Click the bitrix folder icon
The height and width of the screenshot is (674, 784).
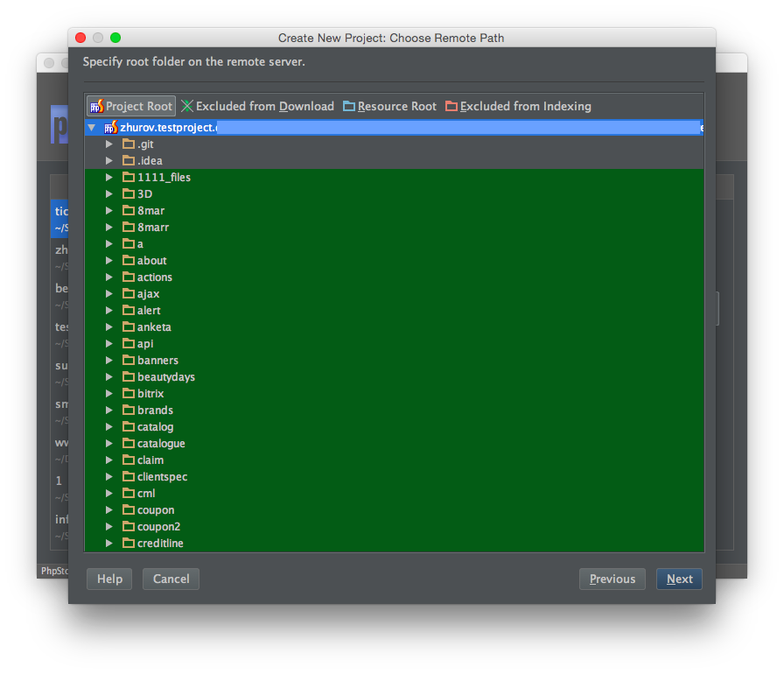coord(129,394)
